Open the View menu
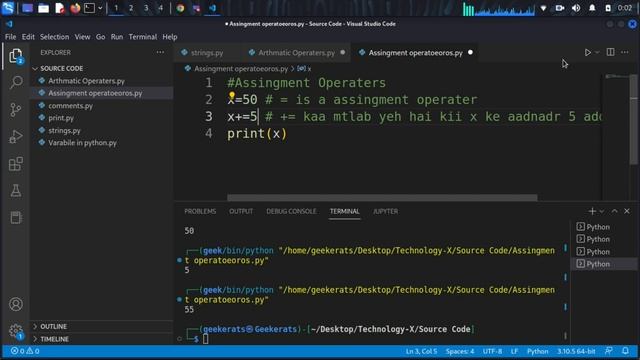Screen dimensions: 640x360 (82, 37)
